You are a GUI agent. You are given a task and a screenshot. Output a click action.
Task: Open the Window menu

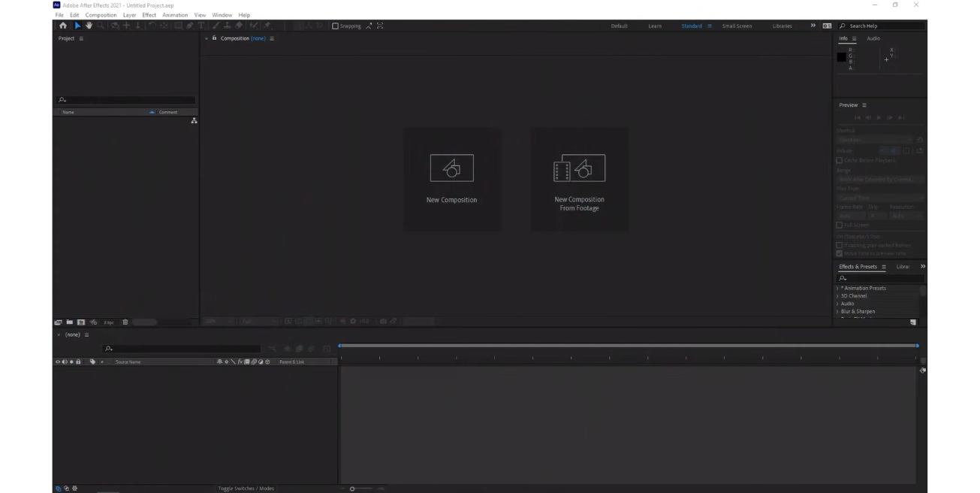[x=222, y=15]
